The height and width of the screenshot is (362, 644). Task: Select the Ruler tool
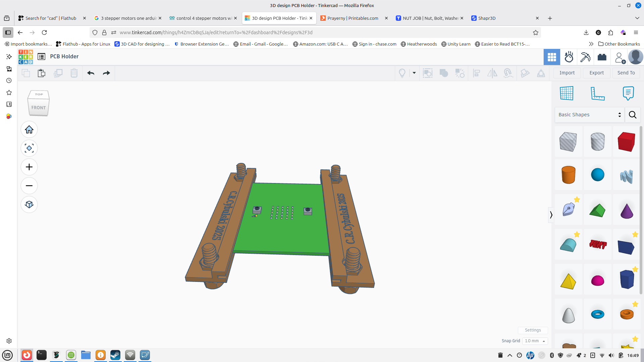[597, 93]
